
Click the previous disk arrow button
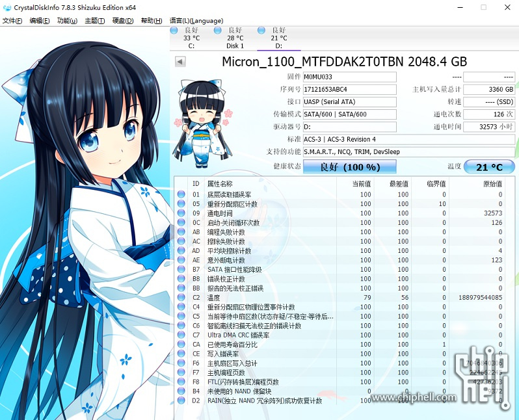pos(180,62)
